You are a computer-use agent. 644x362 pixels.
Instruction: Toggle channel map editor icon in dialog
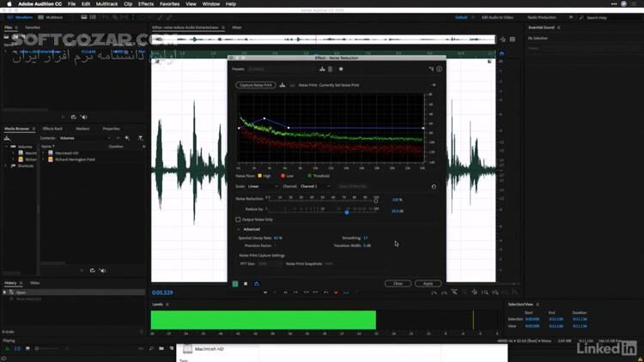pyautogui.click(x=431, y=69)
